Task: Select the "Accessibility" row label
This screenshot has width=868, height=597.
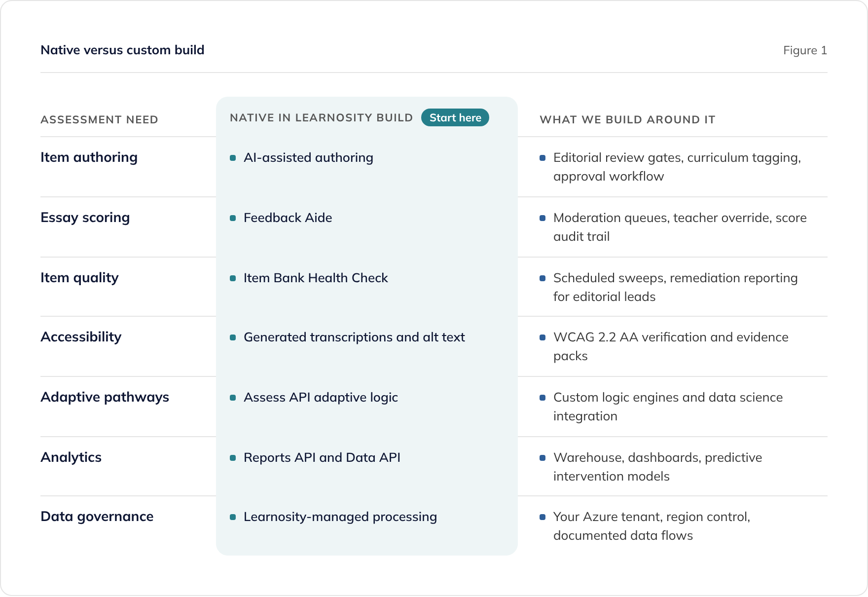Action: pyautogui.click(x=81, y=337)
